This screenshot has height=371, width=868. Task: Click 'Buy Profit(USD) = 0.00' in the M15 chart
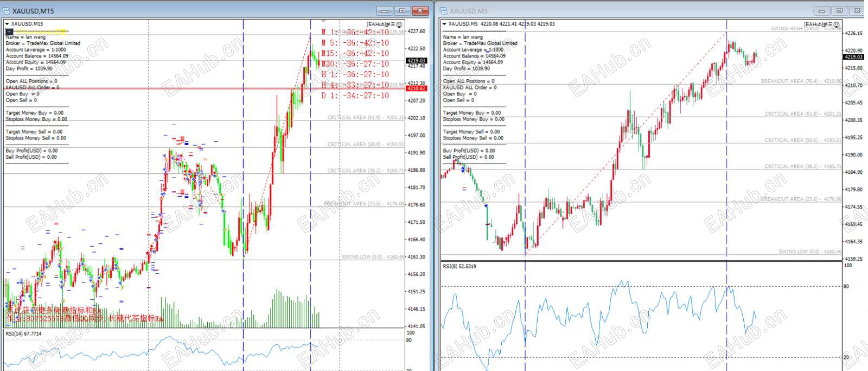(31, 151)
